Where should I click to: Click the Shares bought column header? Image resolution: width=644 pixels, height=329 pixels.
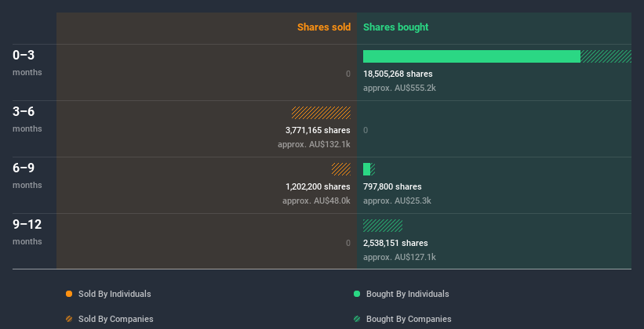click(x=396, y=27)
